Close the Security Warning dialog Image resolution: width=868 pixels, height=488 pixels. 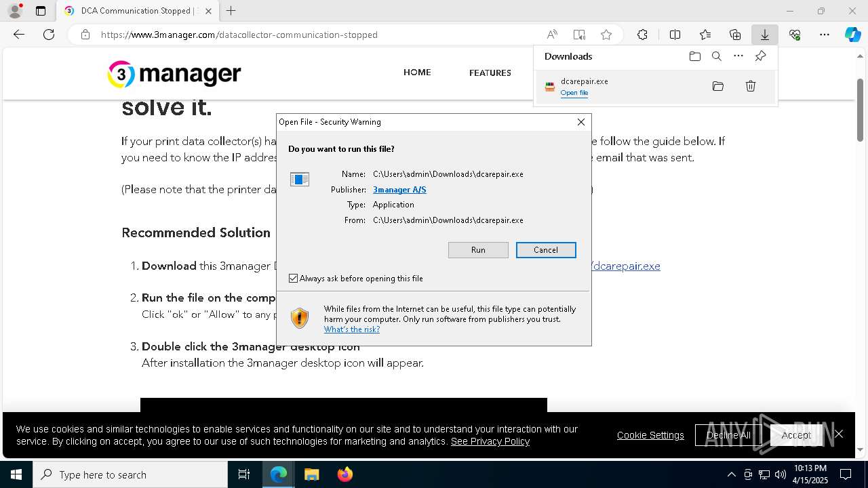point(581,122)
